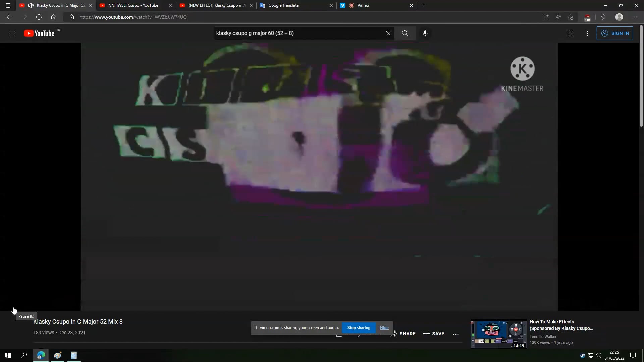Save the video to a playlist via SAVE
Image resolution: width=644 pixels, height=362 pixels.
coord(433,334)
